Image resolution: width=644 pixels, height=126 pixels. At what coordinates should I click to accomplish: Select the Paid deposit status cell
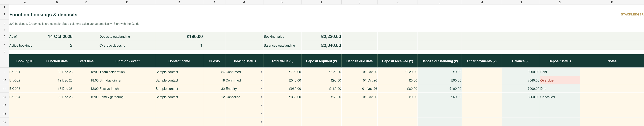(x=560, y=72)
